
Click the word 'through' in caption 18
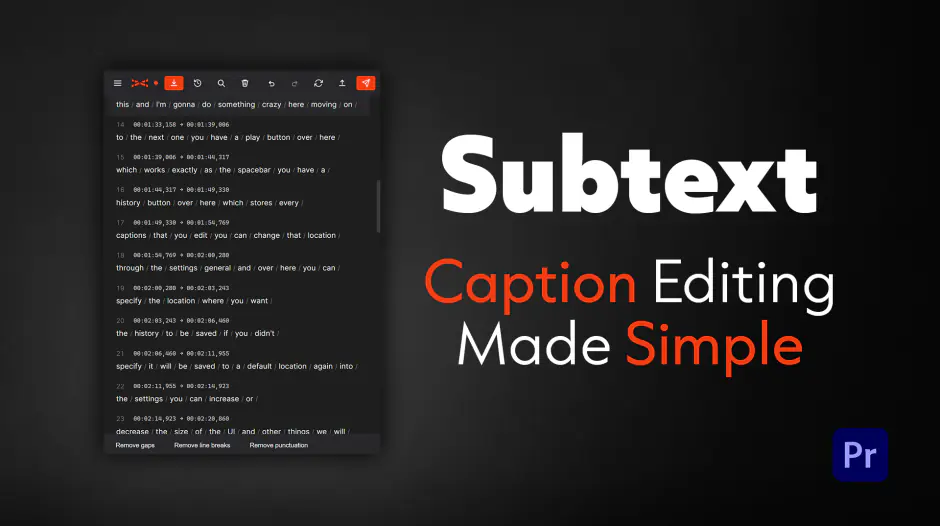point(130,268)
